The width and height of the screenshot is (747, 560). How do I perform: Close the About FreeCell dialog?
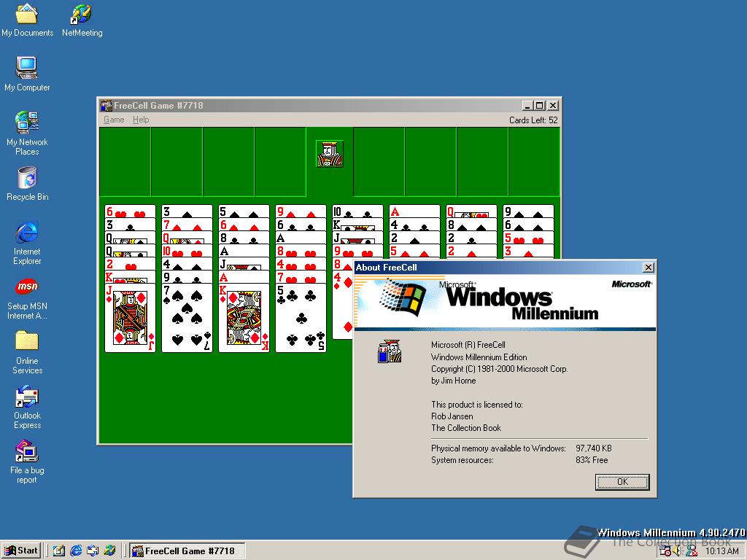click(x=648, y=268)
